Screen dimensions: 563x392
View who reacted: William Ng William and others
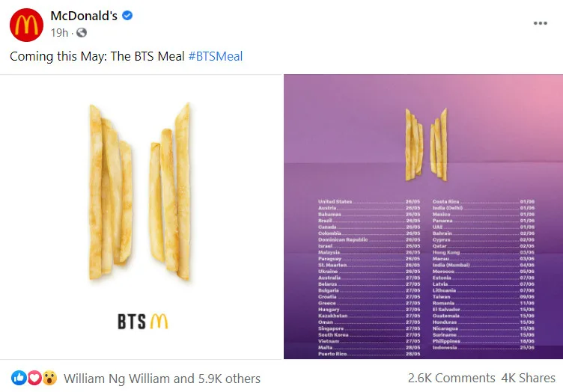coord(162,379)
